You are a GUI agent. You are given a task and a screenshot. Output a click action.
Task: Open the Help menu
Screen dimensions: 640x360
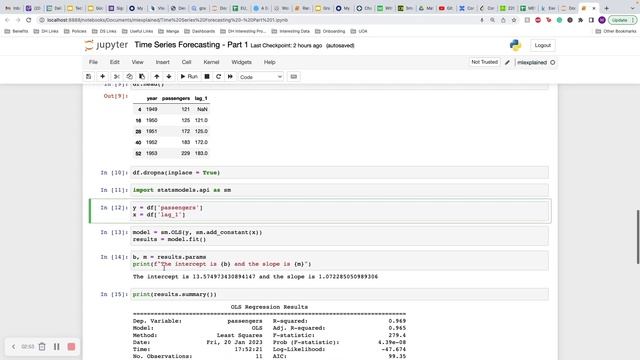269,62
